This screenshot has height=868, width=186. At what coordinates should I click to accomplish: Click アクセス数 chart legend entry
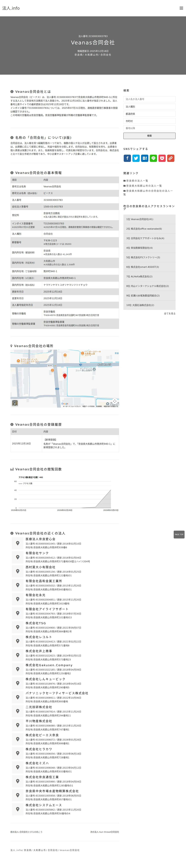pyautogui.click(x=26, y=483)
